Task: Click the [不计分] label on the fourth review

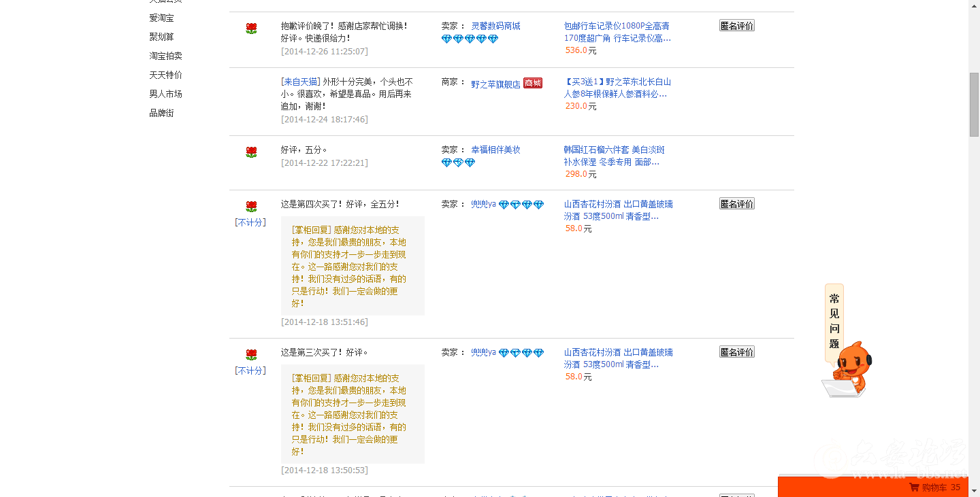Action: pyautogui.click(x=250, y=222)
